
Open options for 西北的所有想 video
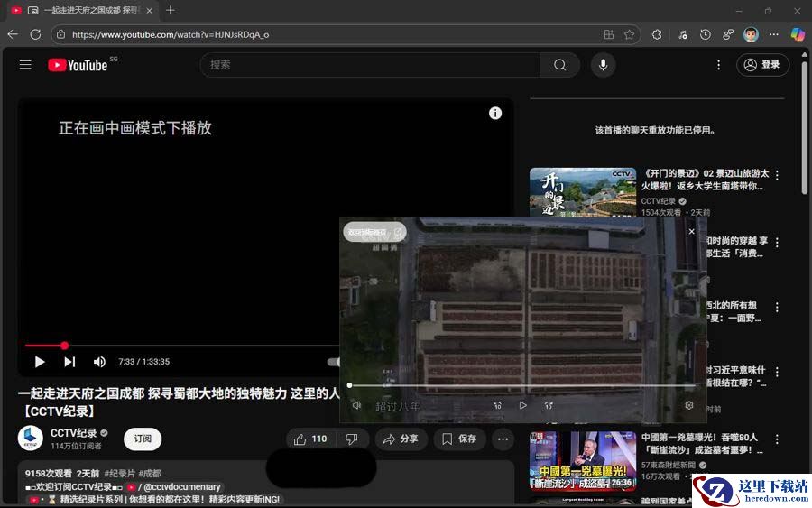pyautogui.click(x=777, y=307)
